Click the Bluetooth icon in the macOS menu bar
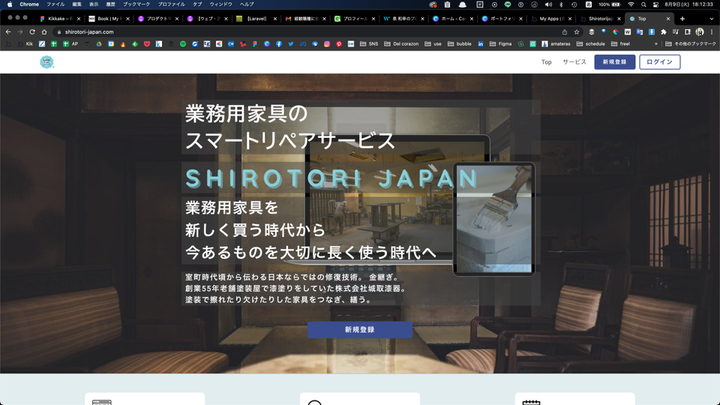 (561, 5)
